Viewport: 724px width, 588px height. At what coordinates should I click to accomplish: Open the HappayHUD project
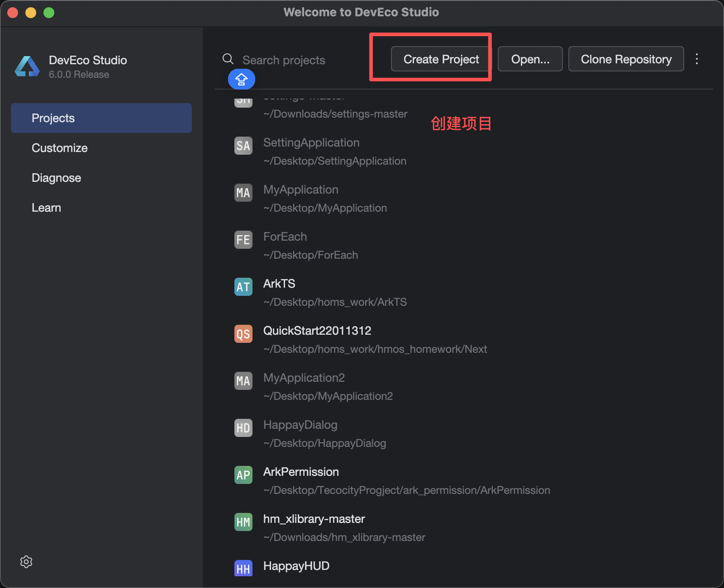(296, 566)
